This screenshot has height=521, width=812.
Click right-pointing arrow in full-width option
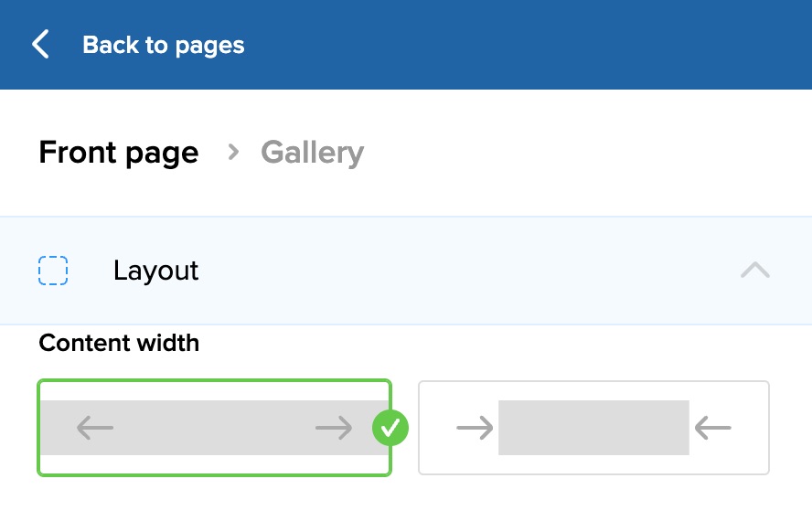333,427
